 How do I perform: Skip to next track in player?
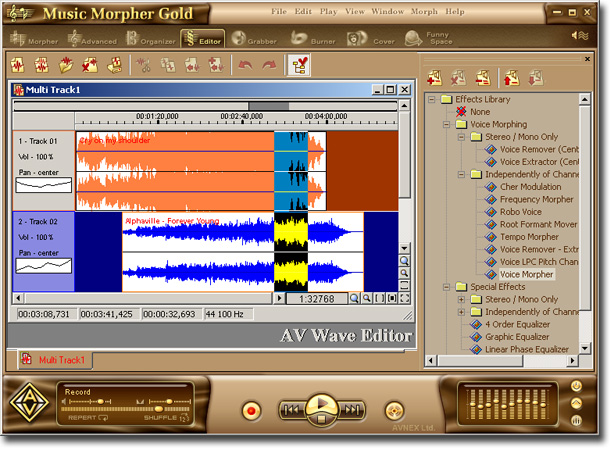[352, 410]
